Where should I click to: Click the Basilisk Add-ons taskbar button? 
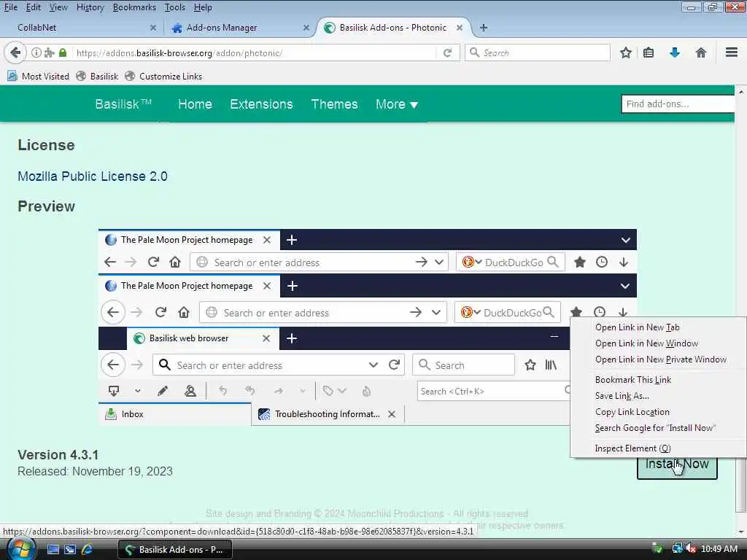[x=175, y=550]
